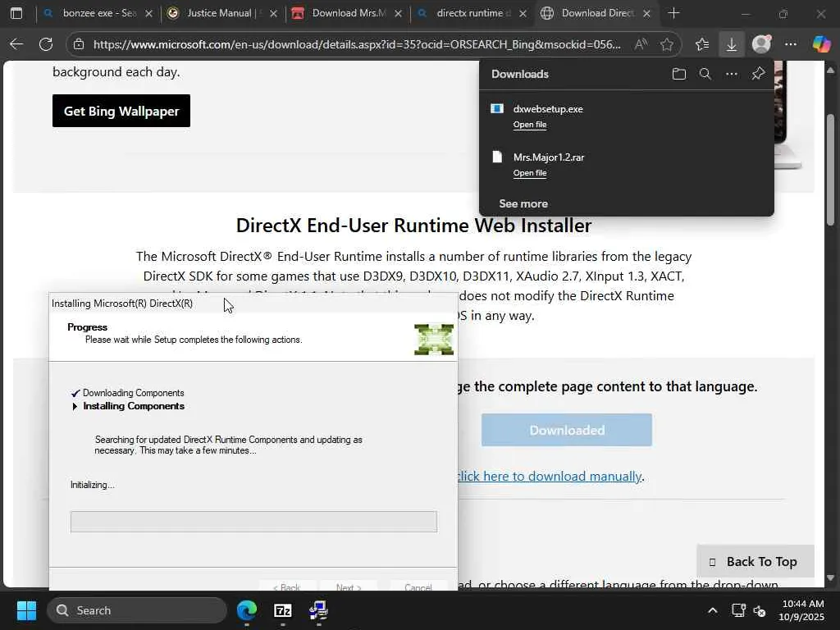Click the DirectX logo in installer
The width and height of the screenshot is (840, 630).
pos(434,339)
